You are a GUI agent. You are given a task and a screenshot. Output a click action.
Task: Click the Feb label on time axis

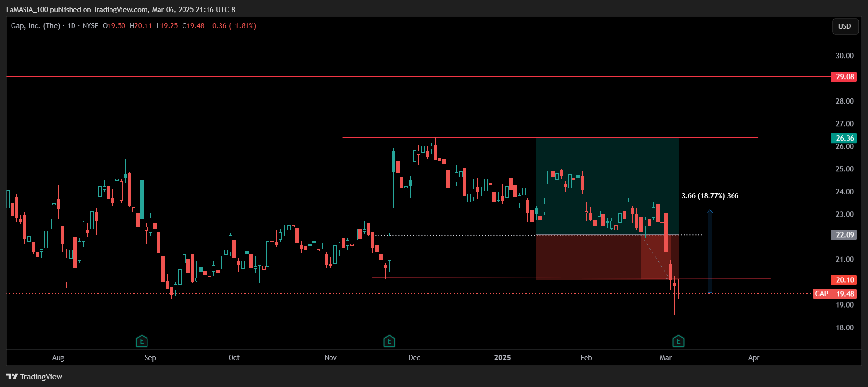pos(586,358)
